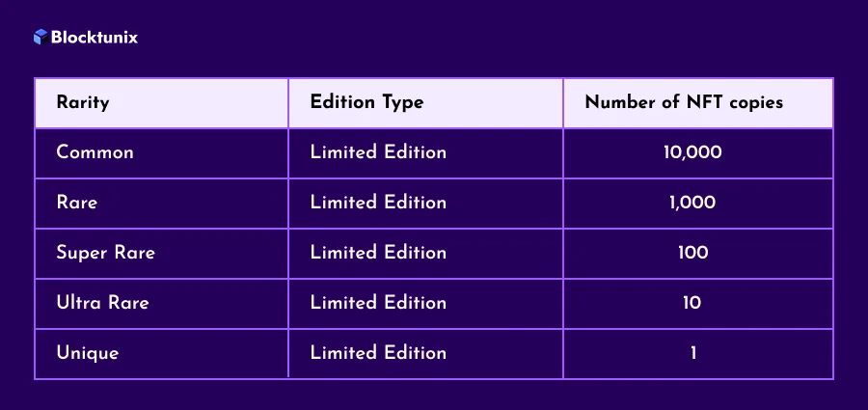Select the Rarity column header
868x410 pixels.
tap(83, 102)
